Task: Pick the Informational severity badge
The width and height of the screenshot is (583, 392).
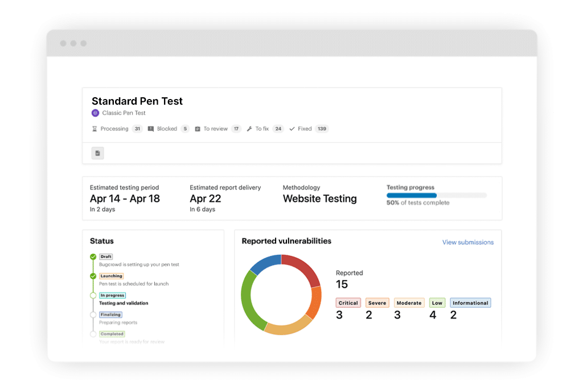Action: 470,303
